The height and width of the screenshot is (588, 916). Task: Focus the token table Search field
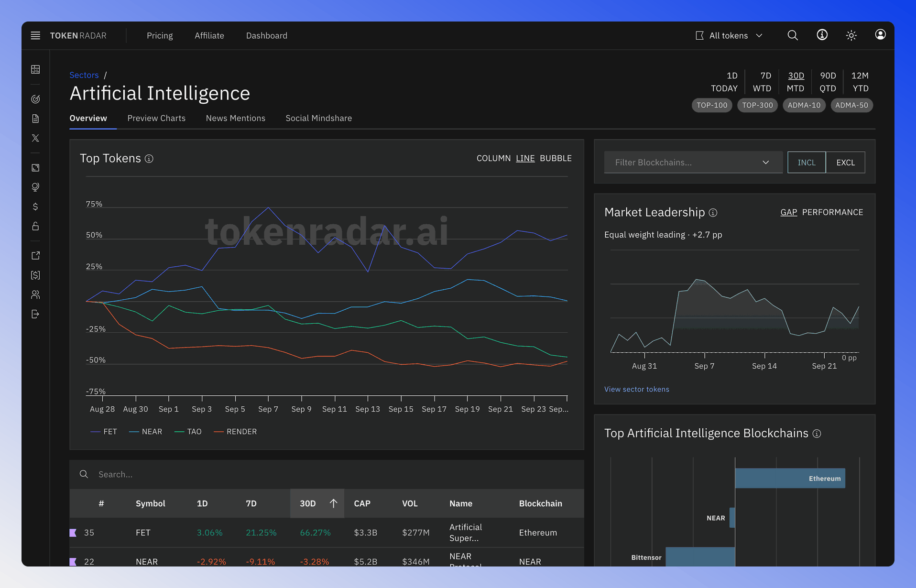pyautogui.click(x=327, y=474)
